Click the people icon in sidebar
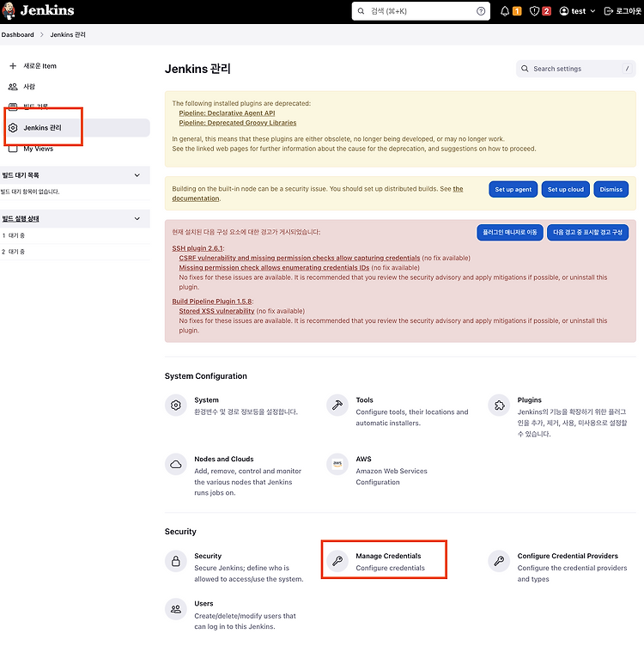 click(x=13, y=87)
